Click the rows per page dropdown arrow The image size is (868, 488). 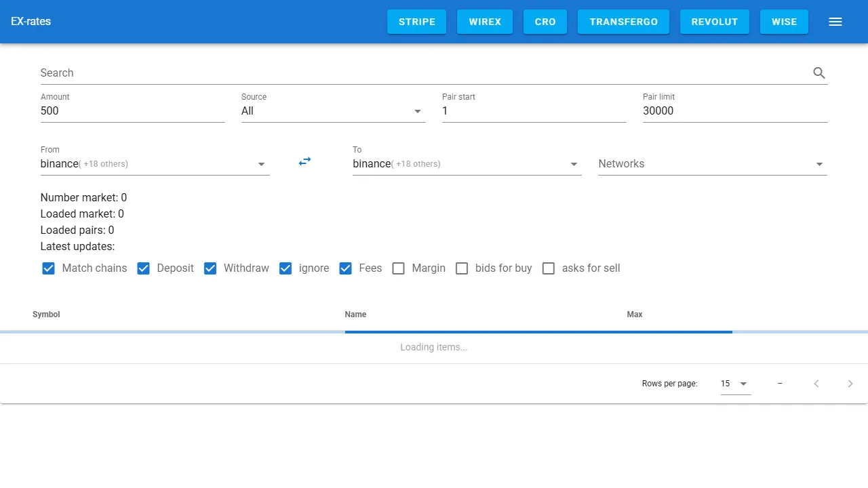pos(743,383)
